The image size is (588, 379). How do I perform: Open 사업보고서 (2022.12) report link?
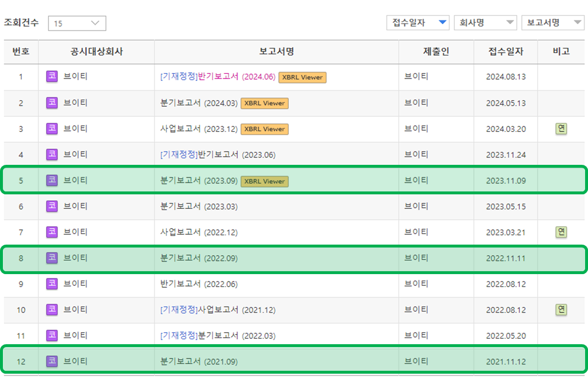[199, 232]
